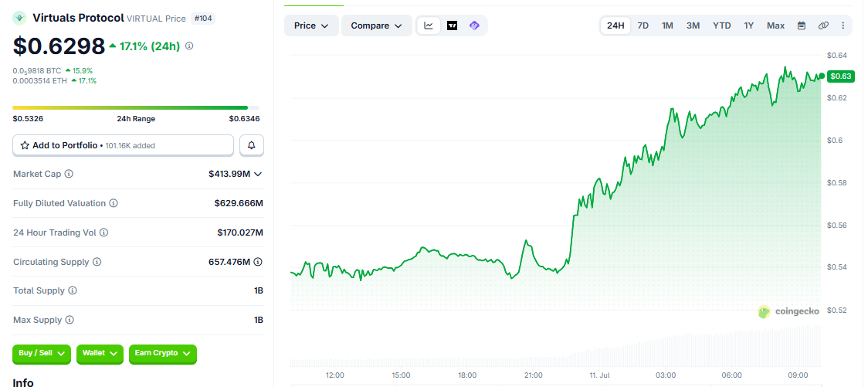Click star icon in Add to Portfolio
The height and width of the screenshot is (387, 868).
pos(25,146)
